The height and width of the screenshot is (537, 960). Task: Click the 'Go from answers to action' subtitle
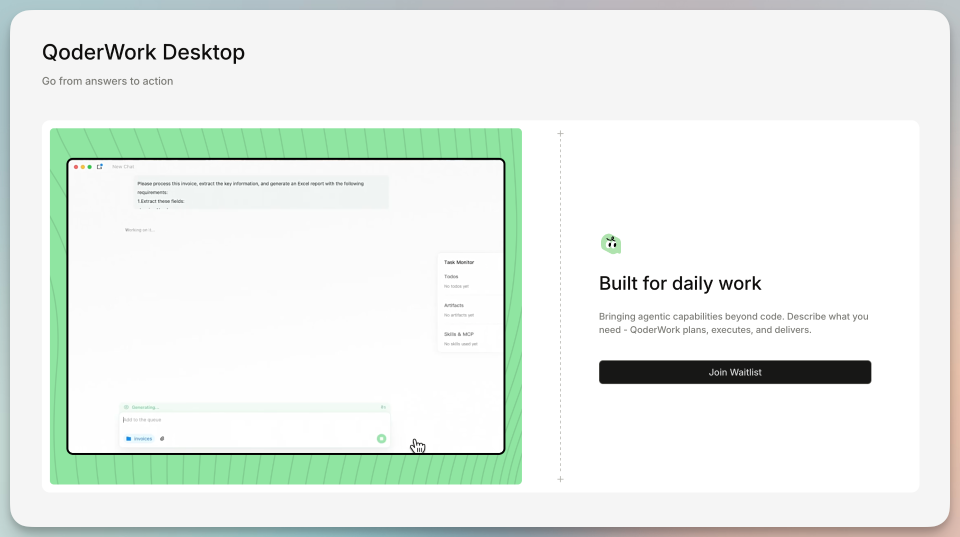pyautogui.click(x=107, y=81)
